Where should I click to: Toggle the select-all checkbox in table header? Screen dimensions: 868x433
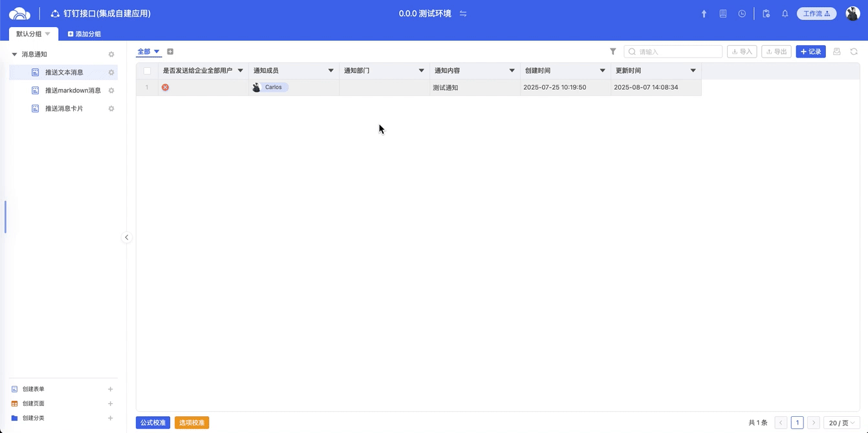147,70
